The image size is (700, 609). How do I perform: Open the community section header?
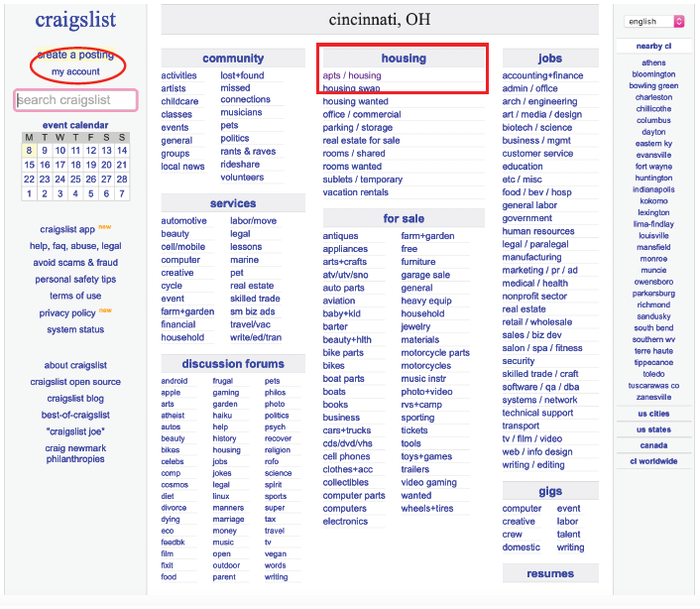pyautogui.click(x=233, y=59)
